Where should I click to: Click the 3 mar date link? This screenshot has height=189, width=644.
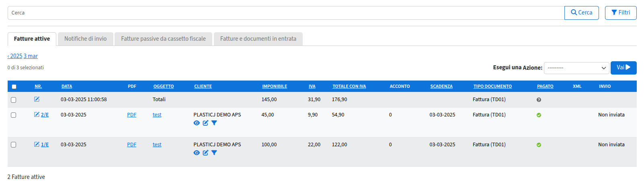(31, 56)
